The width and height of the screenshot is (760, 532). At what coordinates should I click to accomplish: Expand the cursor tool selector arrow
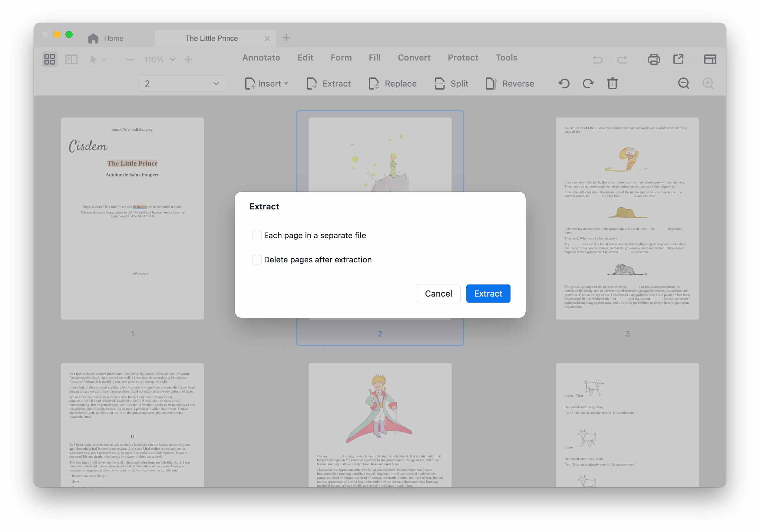tap(104, 60)
